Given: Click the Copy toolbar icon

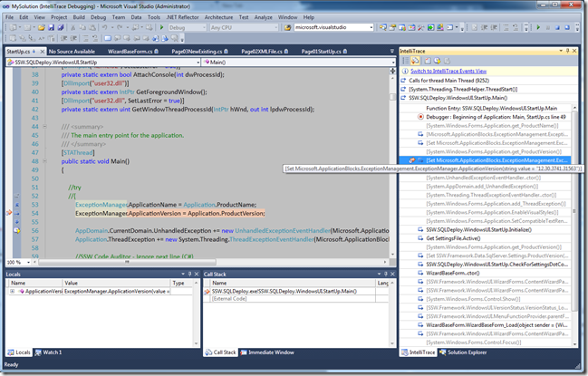Looking at the screenshot, I should (x=82, y=27).
